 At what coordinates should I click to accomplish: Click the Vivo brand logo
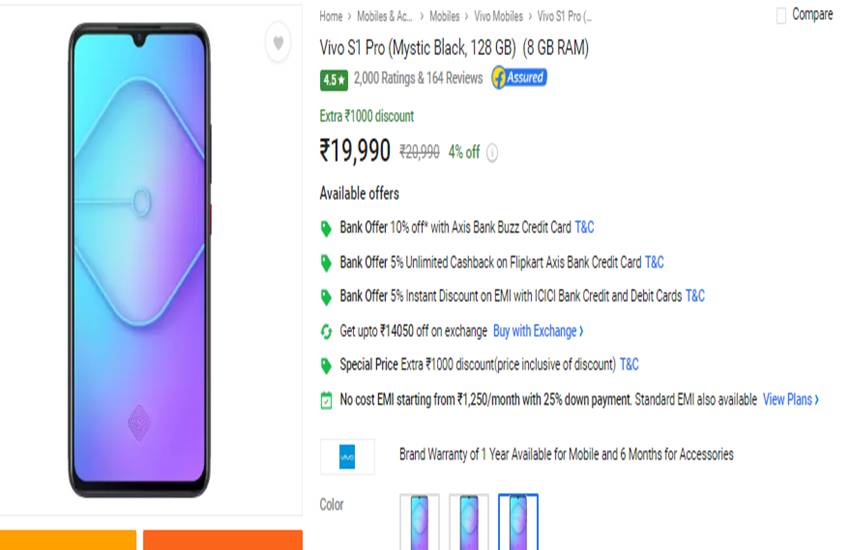[x=347, y=456]
